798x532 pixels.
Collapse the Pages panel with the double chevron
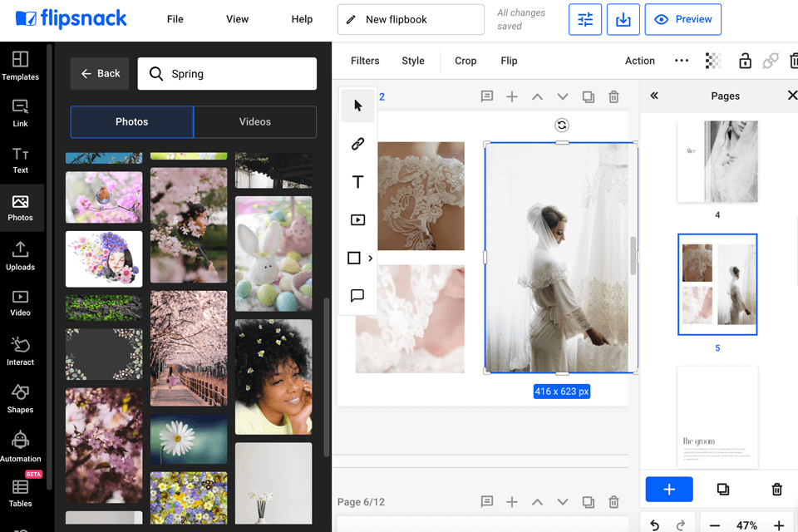pos(654,96)
